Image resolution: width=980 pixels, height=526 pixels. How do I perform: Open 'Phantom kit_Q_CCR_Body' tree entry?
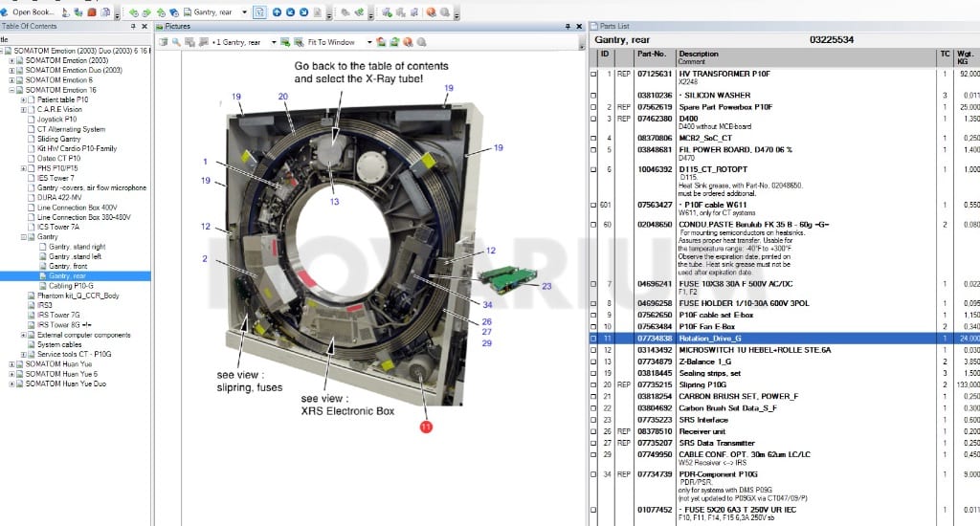(78, 296)
